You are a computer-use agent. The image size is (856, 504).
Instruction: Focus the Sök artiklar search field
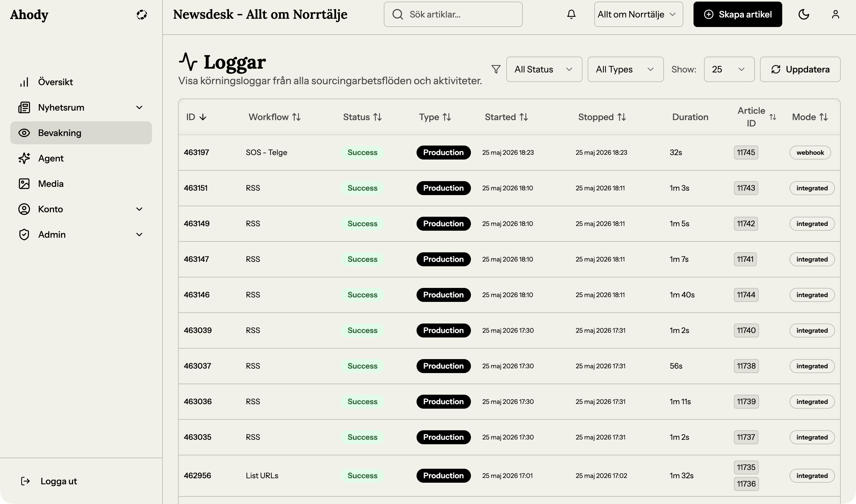(x=453, y=14)
